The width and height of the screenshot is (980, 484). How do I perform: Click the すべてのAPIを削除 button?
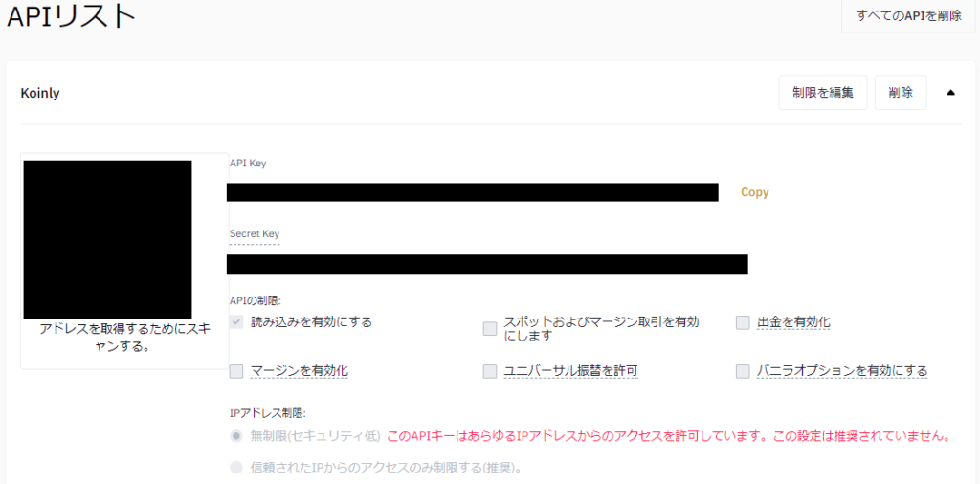click(909, 16)
